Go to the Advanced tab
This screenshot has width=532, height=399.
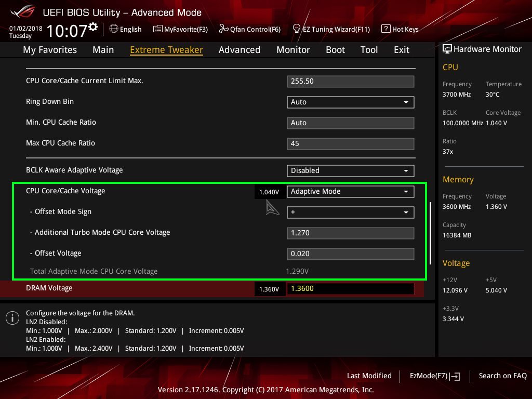(x=239, y=50)
